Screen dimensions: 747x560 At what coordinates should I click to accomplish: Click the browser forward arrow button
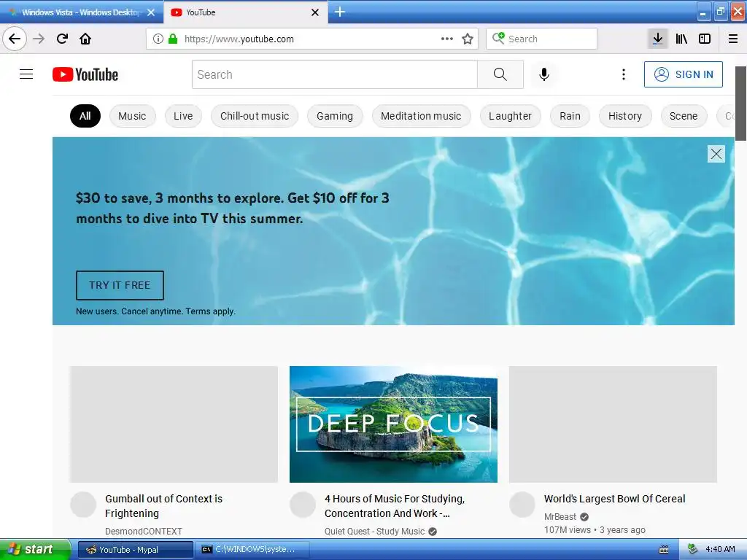coord(39,39)
